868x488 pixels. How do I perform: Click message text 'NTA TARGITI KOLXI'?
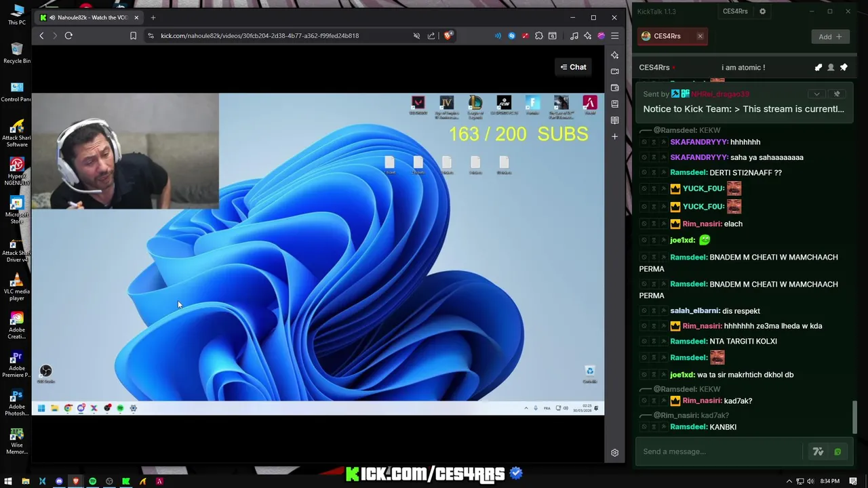[x=743, y=342]
